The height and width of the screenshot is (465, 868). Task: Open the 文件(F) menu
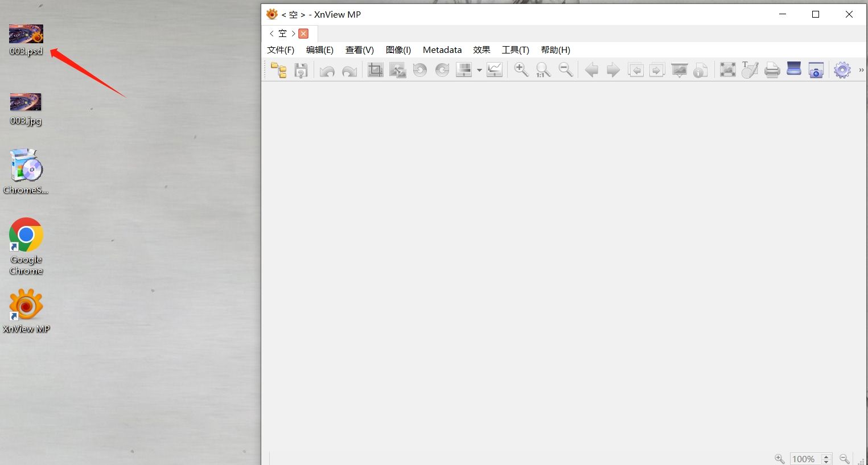[x=281, y=50]
